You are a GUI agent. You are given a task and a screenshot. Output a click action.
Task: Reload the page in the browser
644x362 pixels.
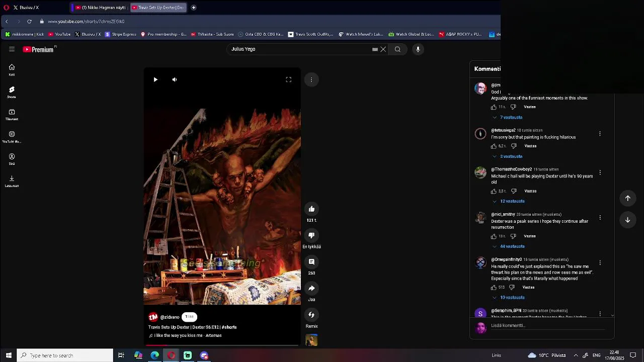tap(29, 22)
